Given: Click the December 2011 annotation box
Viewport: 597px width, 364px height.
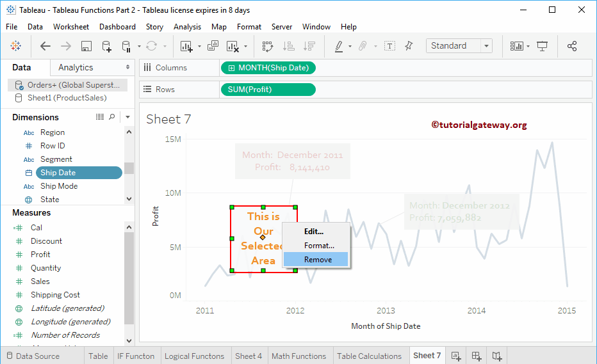Looking at the screenshot, I should coord(292,161).
